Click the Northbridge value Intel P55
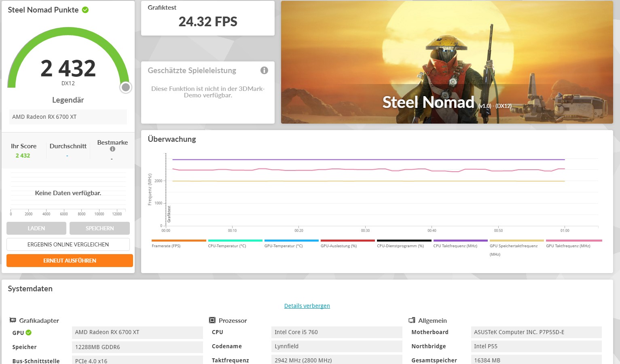This screenshot has height=364, width=620. pos(536,346)
